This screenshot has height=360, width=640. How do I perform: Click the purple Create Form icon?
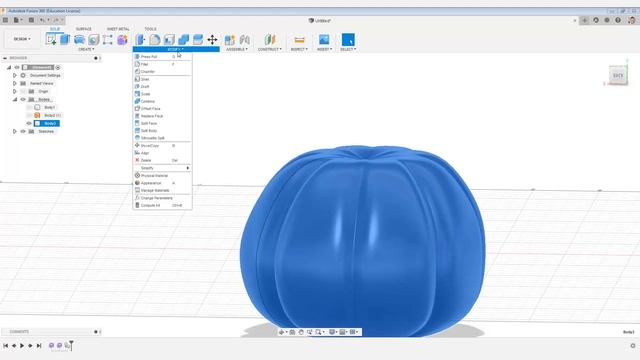click(122, 40)
